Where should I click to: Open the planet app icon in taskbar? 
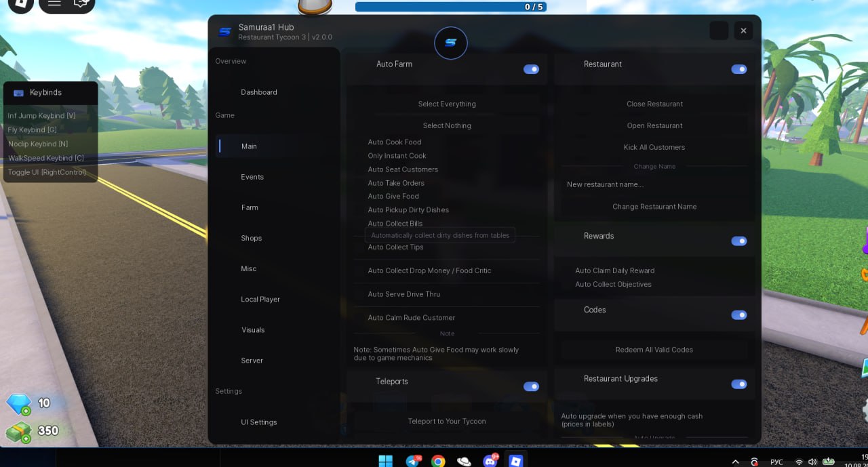(x=464, y=462)
